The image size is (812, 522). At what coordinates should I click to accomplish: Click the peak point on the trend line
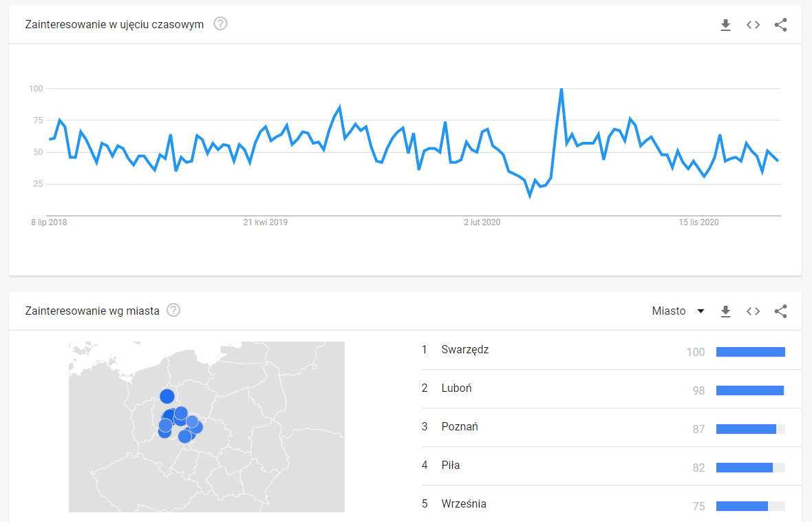coord(562,89)
